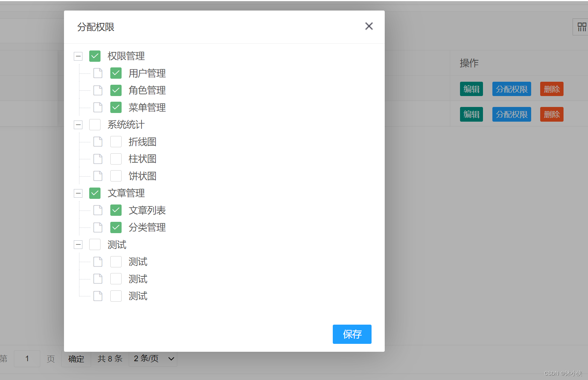Open the column layout icon at top right
588x380 pixels.
[582, 27]
